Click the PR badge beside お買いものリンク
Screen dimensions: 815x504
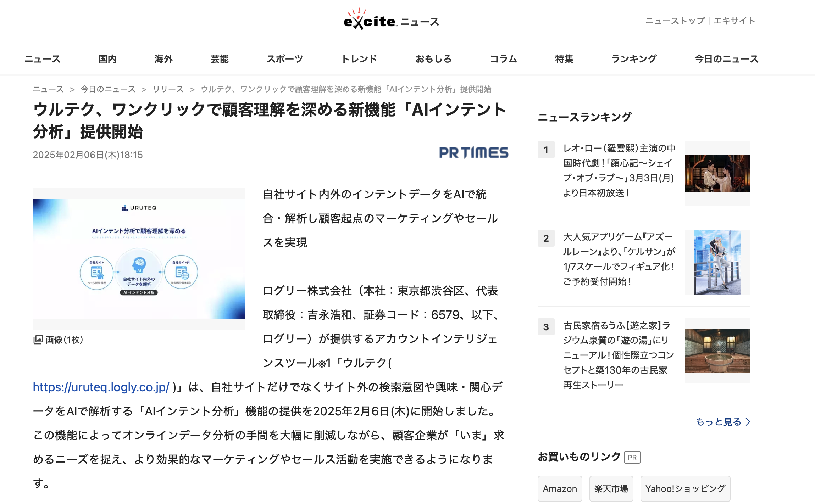tap(632, 457)
